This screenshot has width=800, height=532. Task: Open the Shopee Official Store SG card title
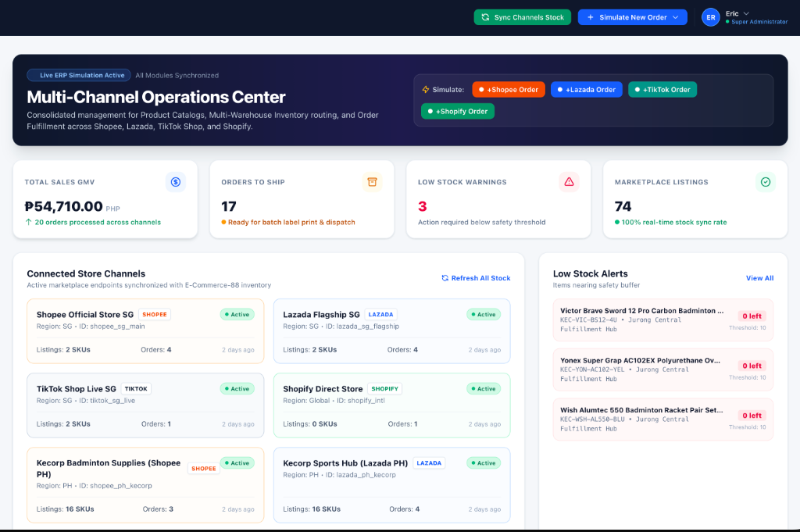84,315
